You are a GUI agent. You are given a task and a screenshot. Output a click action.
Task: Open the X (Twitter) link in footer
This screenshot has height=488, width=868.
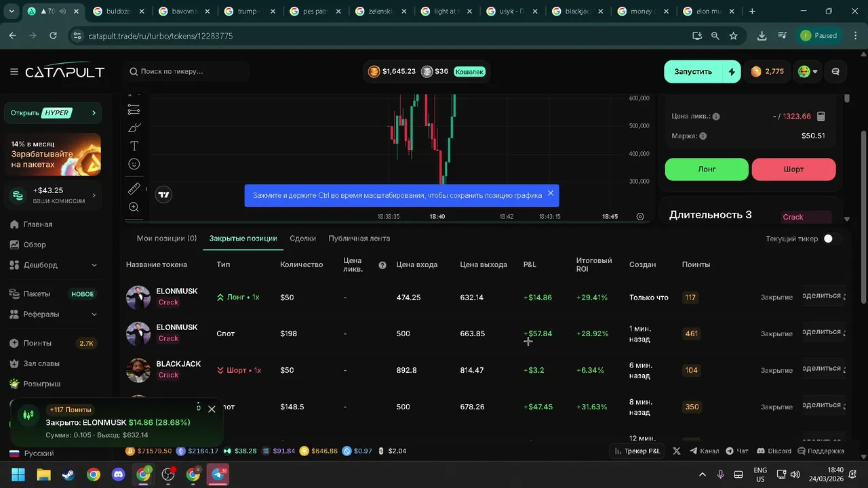676,451
